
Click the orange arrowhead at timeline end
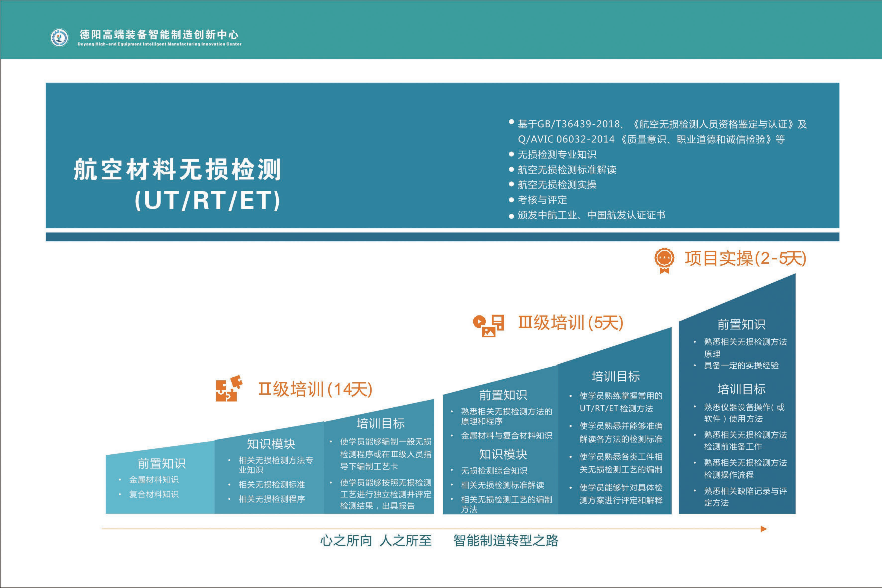763,529
